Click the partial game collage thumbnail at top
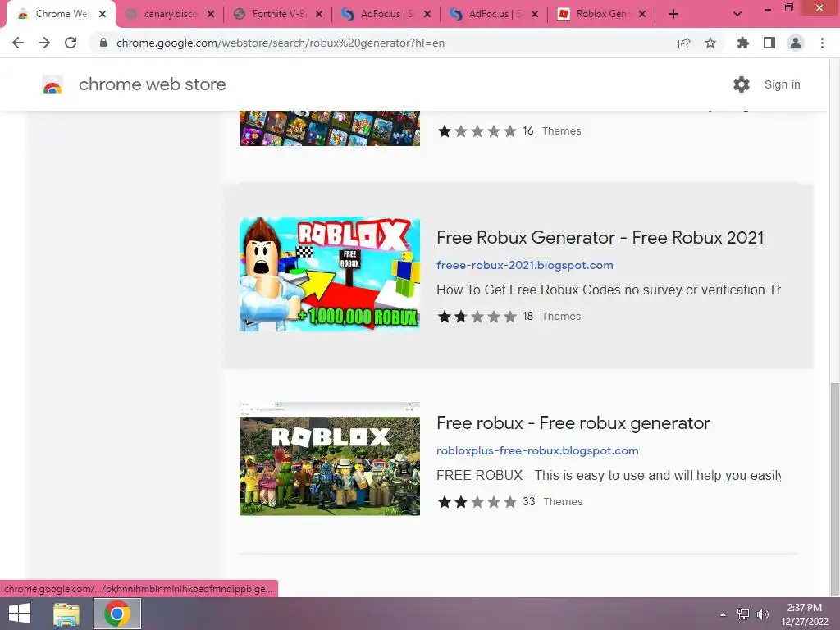This screenshot has width=840, height=630. [330, 128]
